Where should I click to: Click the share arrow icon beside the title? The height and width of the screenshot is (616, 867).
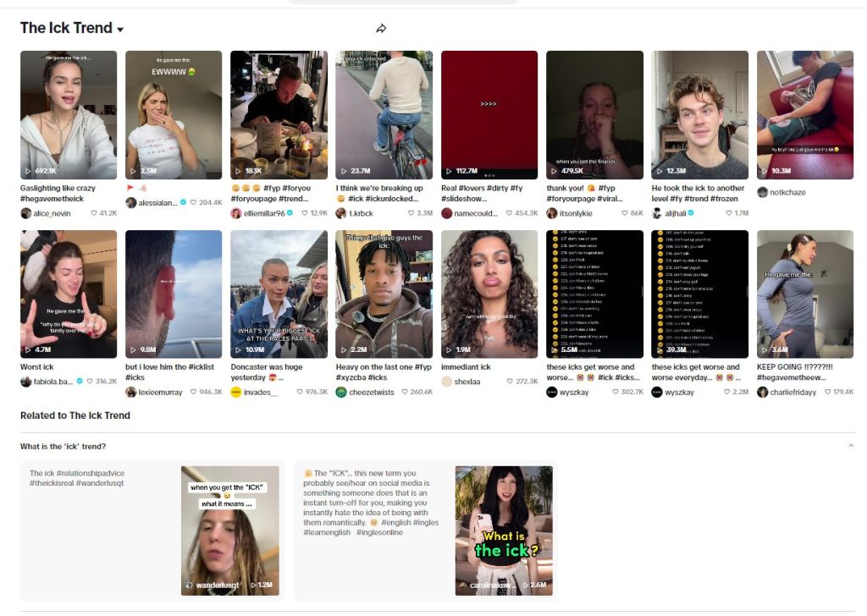381,28
